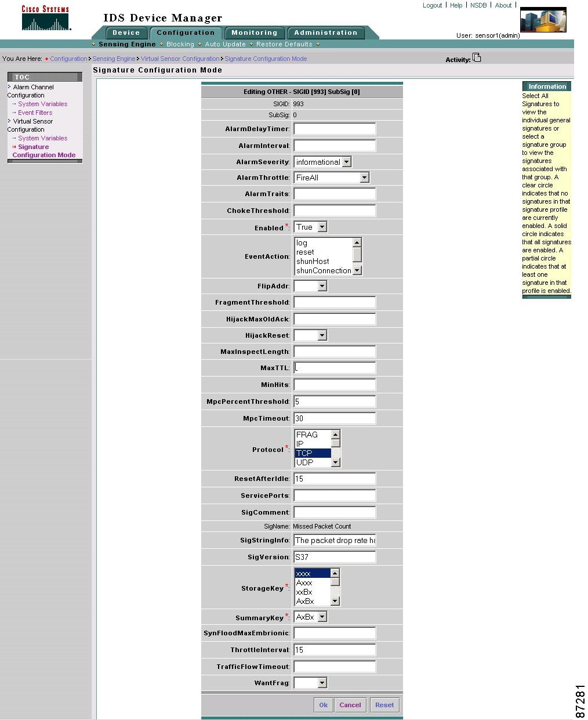Open the FlipAddr dropdown
This screenshot has width=588, height=720.
click(x=321, y=285)
